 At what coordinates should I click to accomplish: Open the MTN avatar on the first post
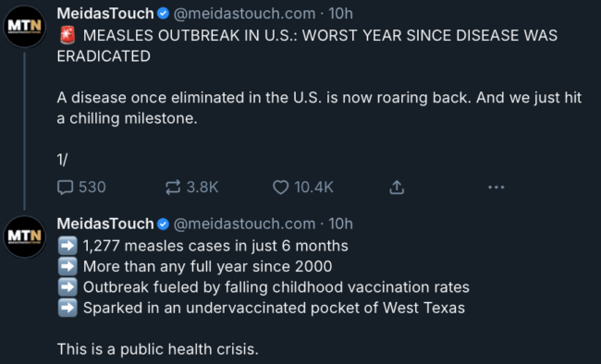tap(25, 27)
